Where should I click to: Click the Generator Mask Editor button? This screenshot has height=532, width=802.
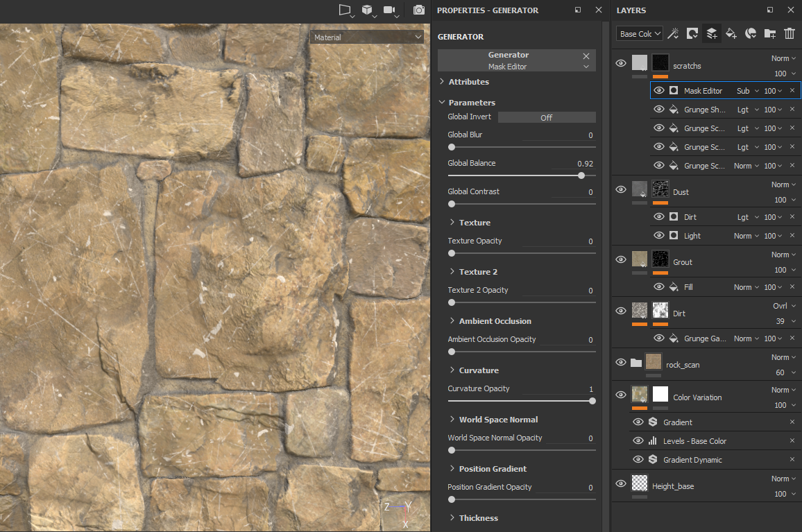[509, 60]
